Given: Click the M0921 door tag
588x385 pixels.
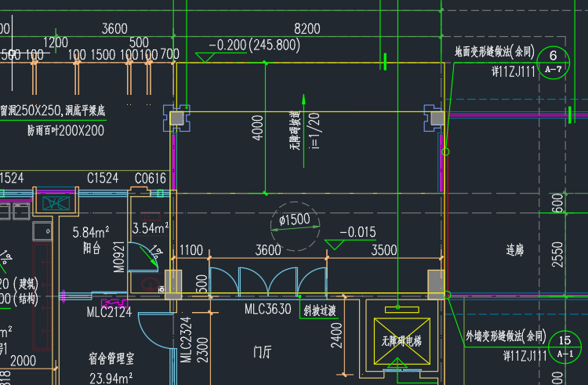Looking at the screenshot, I should pos(118,256).
